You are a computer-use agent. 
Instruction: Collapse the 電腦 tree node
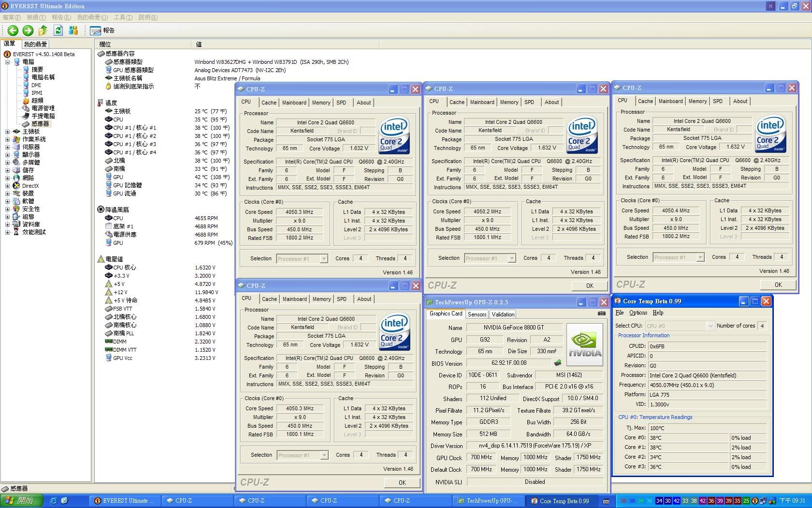pyautogui.click(x=7, y=62)
